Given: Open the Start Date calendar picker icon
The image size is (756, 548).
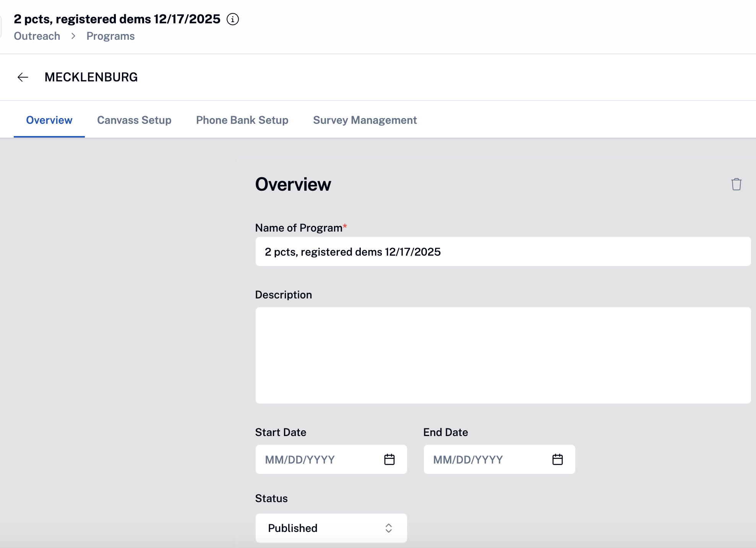Looking at the screenshot, I should click(x=389, y=459).
